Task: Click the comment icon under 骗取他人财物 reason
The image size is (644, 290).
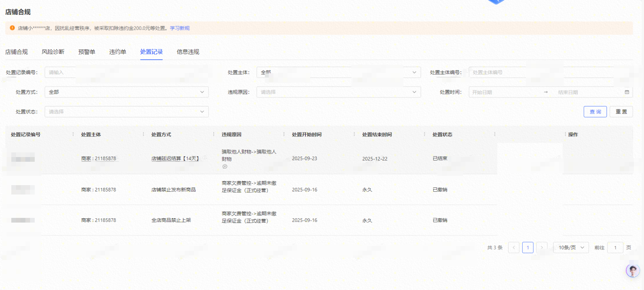Action: coord(225,166)
